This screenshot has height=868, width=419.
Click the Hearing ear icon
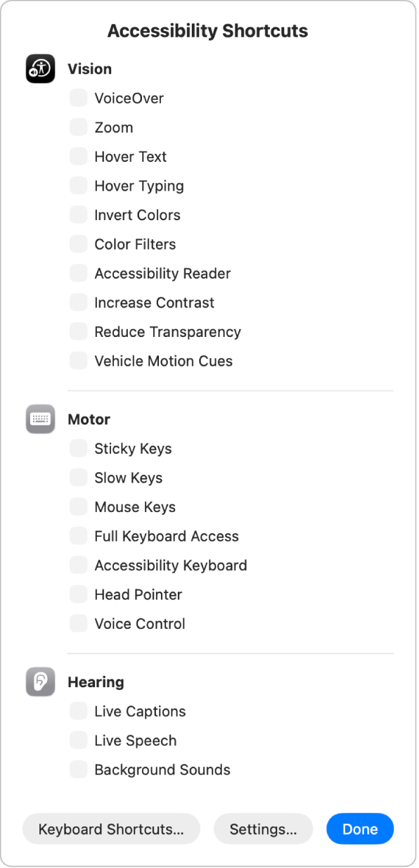click(x=40, y=681)
